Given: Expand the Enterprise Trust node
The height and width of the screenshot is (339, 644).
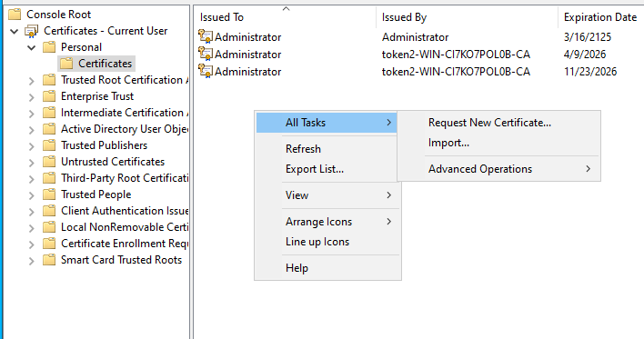Looking at the screenshot, I should [32, 97].
